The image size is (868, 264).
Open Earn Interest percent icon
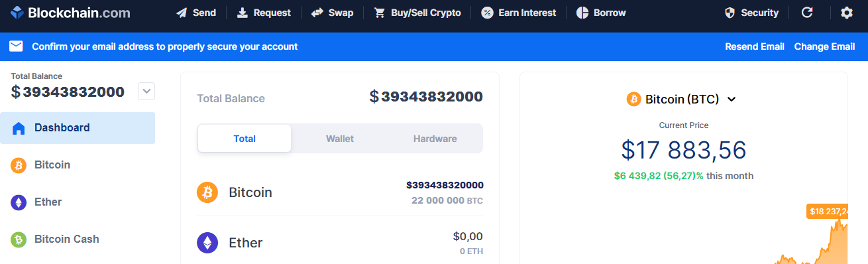[x=487, y=13]
